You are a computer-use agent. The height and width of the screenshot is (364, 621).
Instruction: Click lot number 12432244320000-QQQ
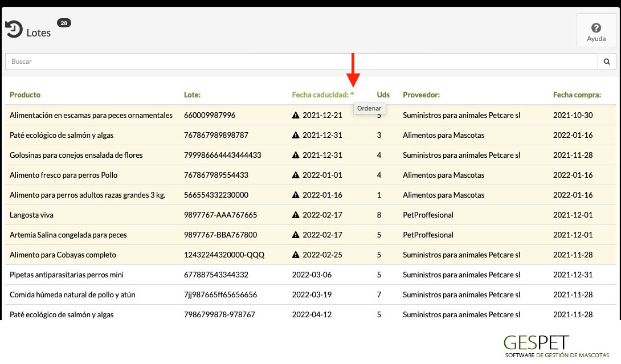[224, 255]
